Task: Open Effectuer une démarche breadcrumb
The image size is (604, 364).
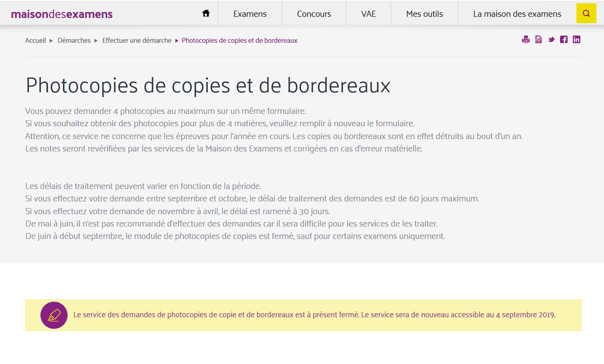Action: coord(137,40)
